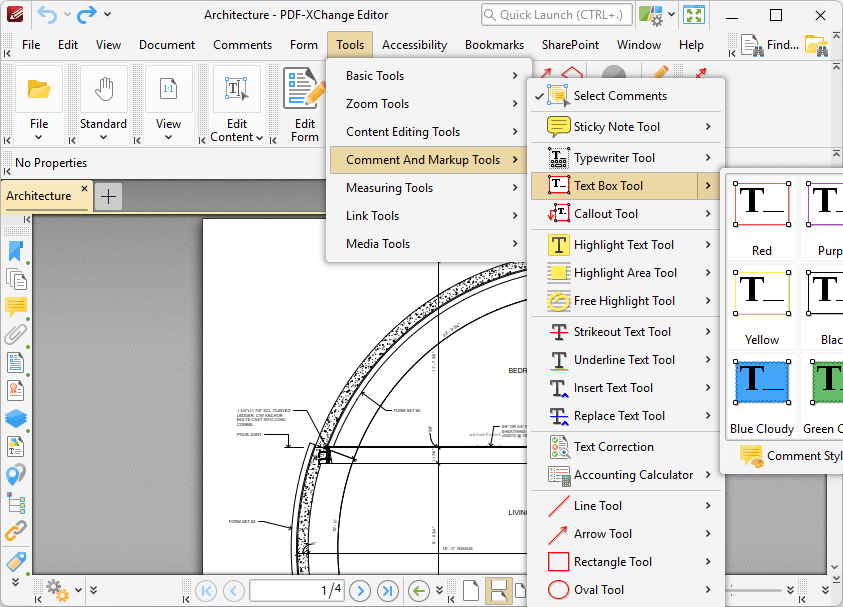Click the Insert Text Tool icon

(559, 388)
